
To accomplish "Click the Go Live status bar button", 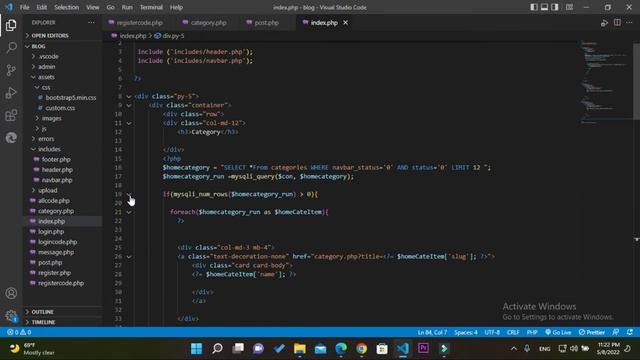I will 558,332.
